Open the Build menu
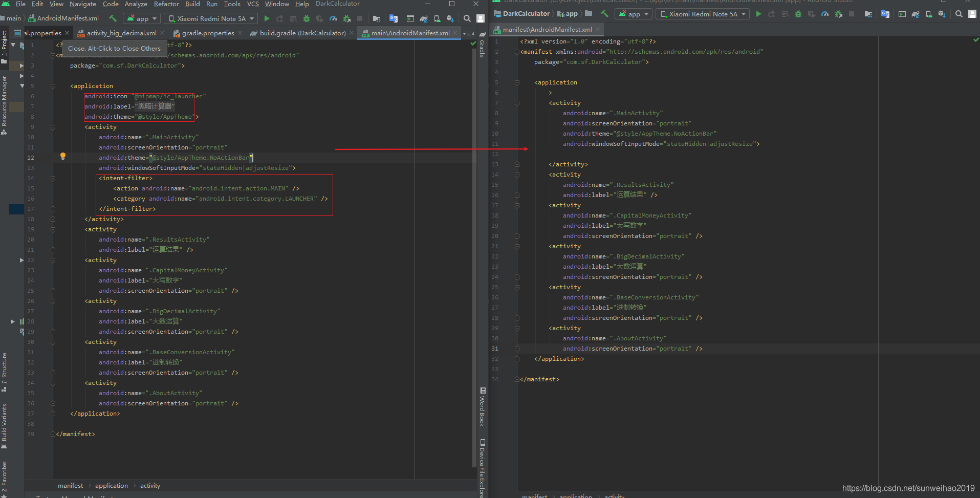 pos(192,4)
